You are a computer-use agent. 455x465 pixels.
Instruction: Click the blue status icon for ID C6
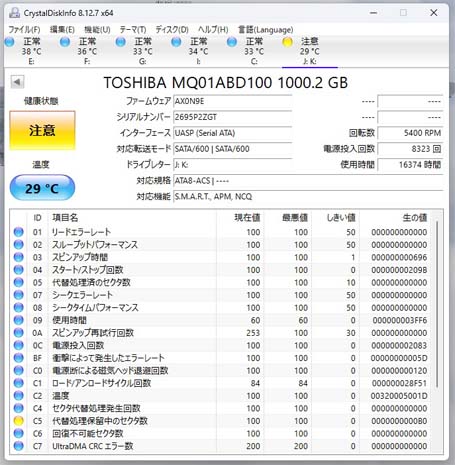pyautogui.click(x=19, y=433)
